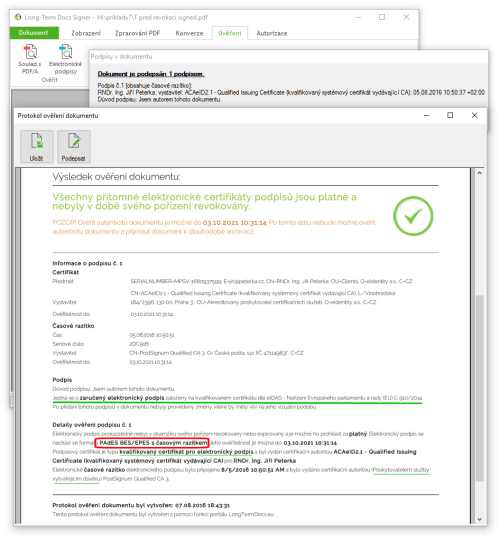
Task: Click the Uložit save icon button
Action: tap(37, 146)
